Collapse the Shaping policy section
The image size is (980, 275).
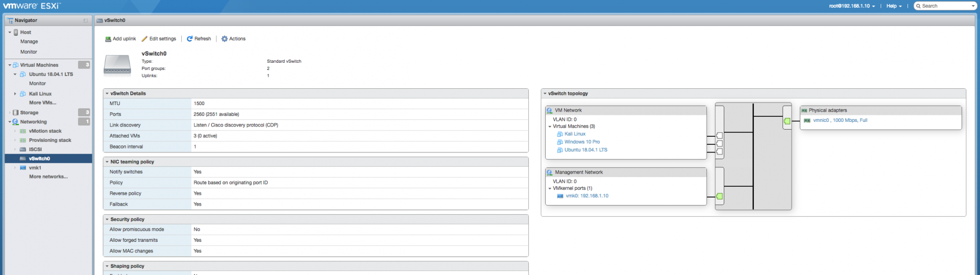pos(107,266)
